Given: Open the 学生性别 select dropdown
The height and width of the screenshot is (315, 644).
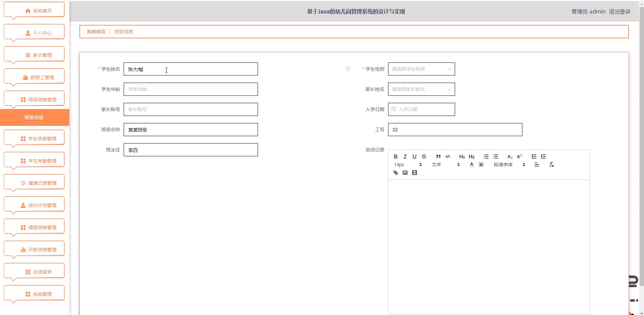Looking at the screenshot, I should [421, 69].
